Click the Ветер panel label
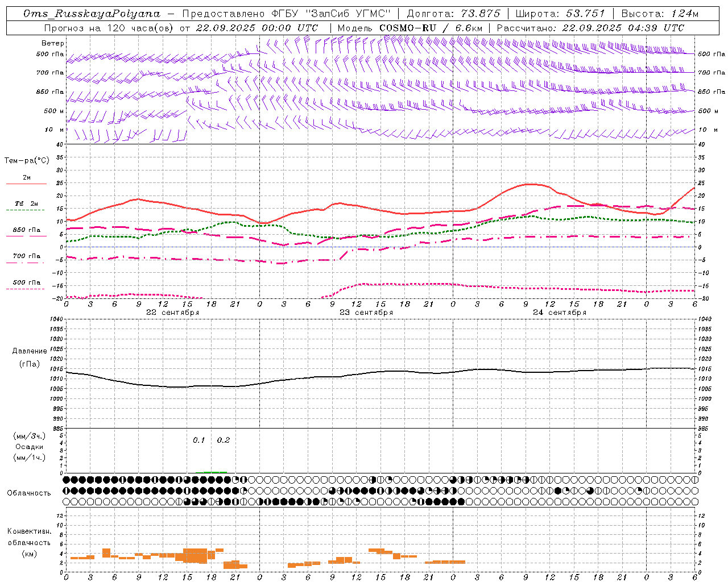728x582 pixels. [x=53, y=43]
